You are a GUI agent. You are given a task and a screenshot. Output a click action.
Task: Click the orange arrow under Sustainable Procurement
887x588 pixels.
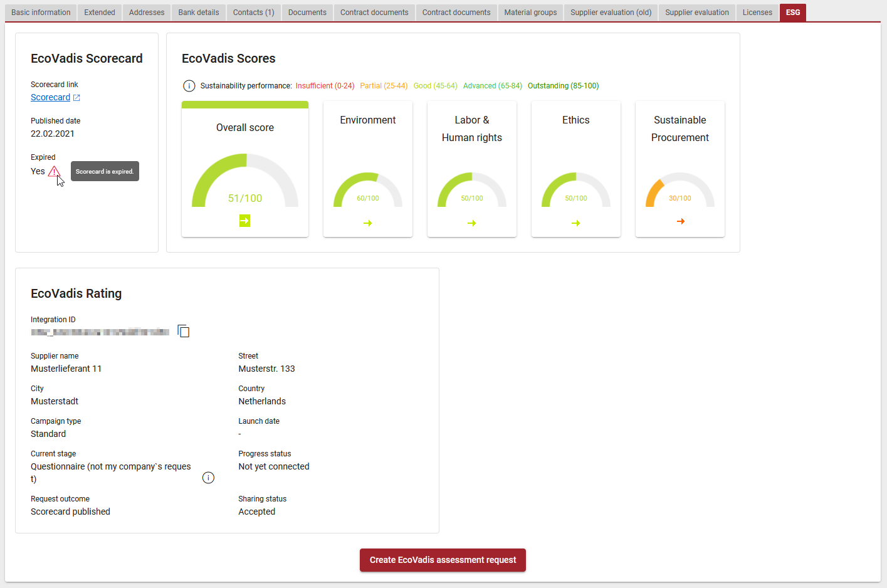pos(680,221)
